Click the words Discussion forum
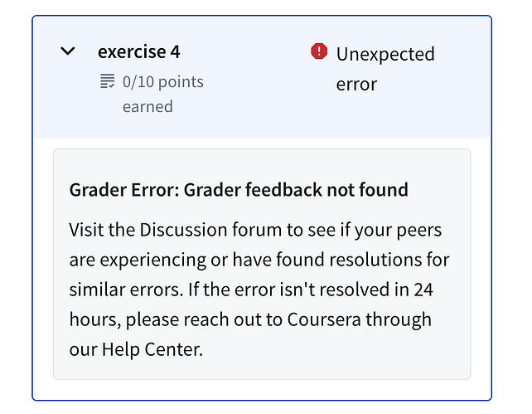The image size is (532, 414). click(x=210, y=230)
